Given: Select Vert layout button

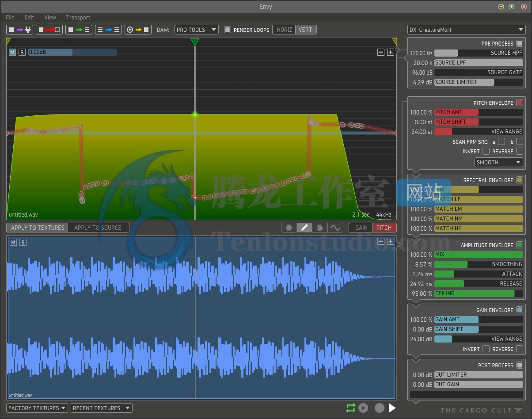Looking at the screenshot, I should point(306,30).
